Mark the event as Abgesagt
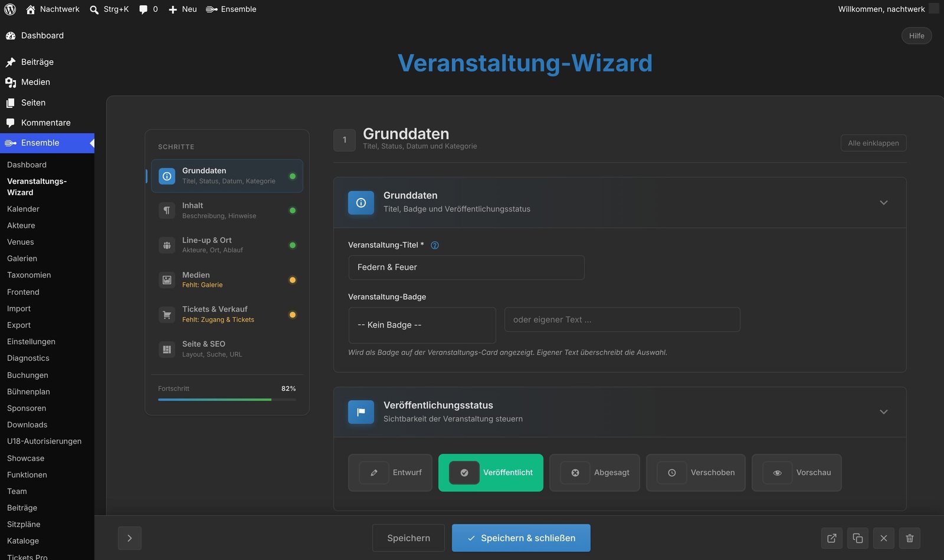 595,473
